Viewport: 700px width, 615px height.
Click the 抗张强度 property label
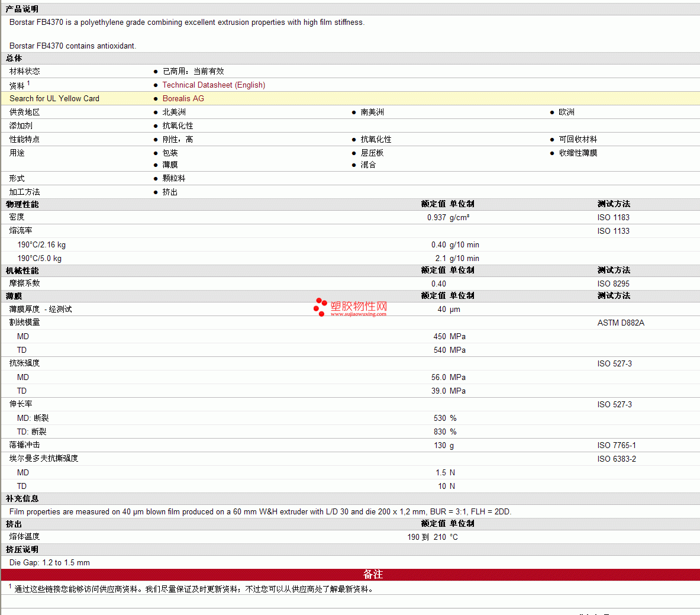24,363
